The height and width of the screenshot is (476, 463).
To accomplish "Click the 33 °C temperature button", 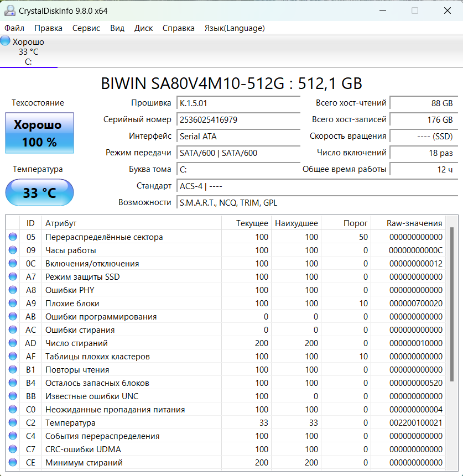I will coord(39,193).
